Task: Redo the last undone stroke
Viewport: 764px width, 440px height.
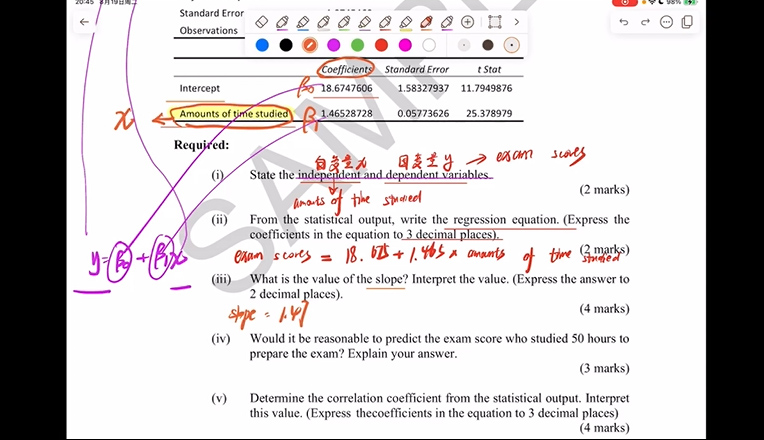Action: pos(645,22)
